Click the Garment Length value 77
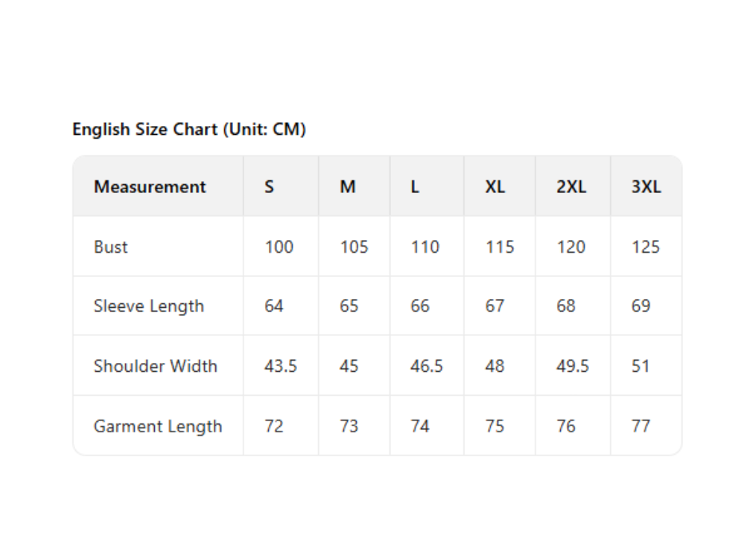750x560 pixels. 641,426
